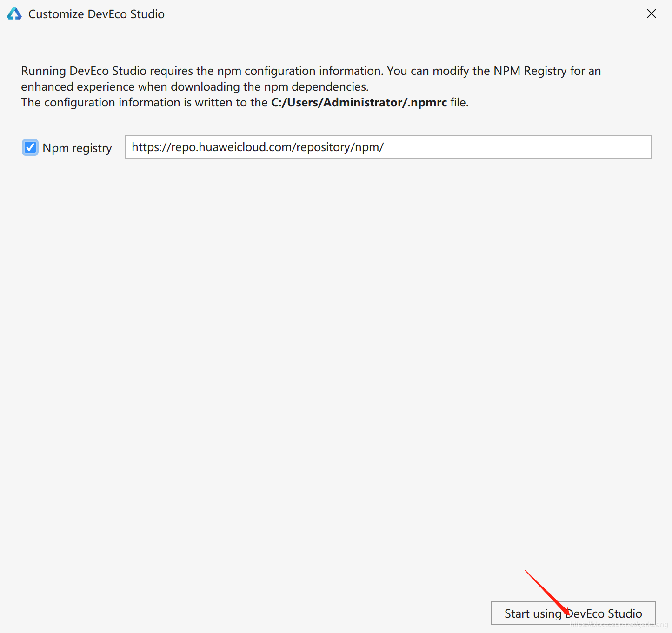672x633 pixels.
Task: Click the Start using DevEco Studio button
Action: pos(573,613)
